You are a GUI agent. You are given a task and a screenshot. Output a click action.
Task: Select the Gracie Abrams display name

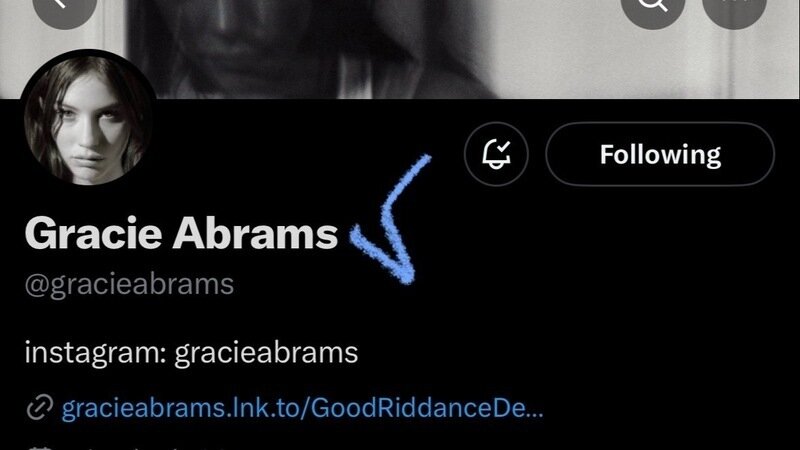181,233
